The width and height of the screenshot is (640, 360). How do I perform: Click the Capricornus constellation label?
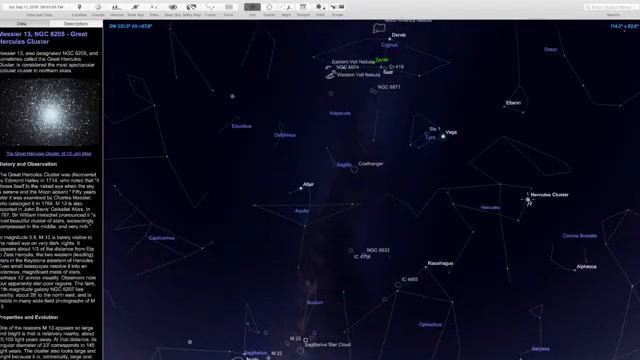point(162,238)
